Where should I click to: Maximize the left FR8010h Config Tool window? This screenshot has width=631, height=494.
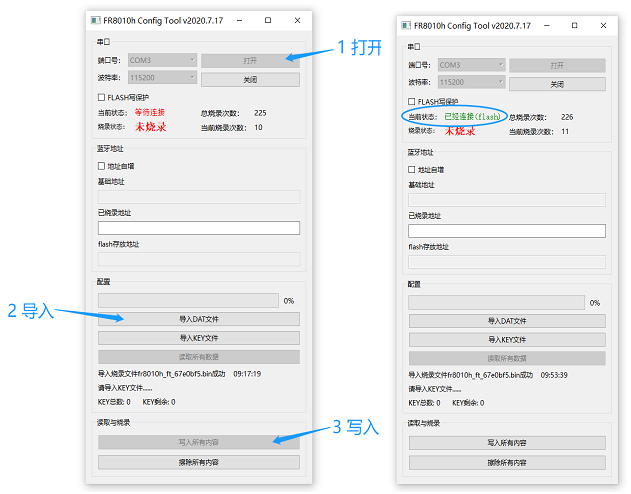point(267,20)
